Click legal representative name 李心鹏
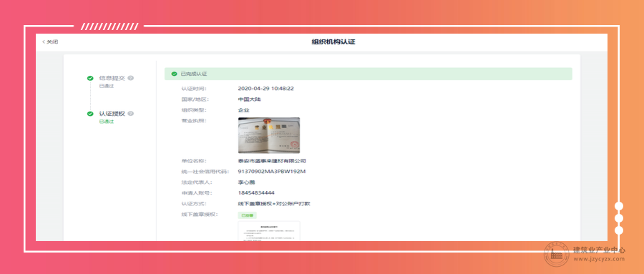The width and height of the screenshot is (644, 274). pos(246,182)
